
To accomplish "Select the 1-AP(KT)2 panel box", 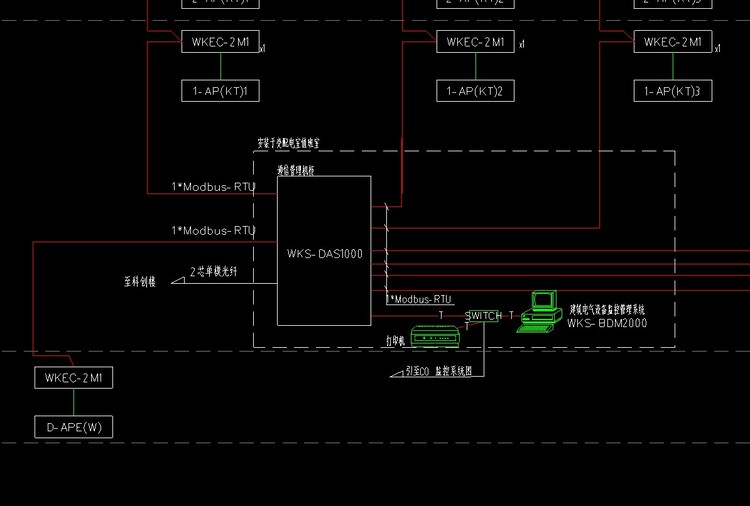I will [475, 92].
